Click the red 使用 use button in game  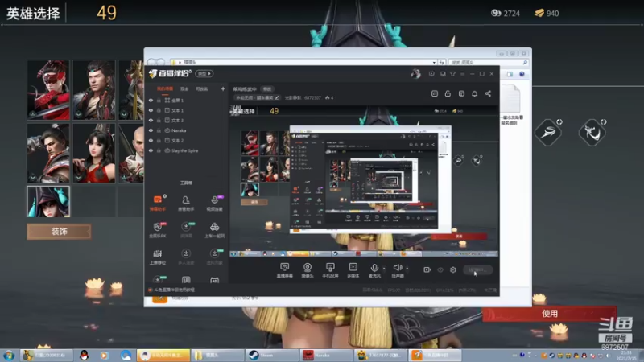549,314
